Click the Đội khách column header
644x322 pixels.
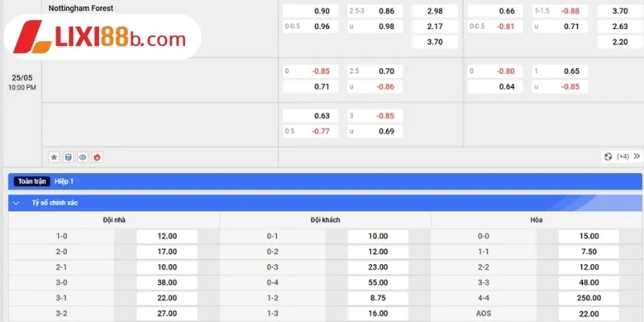click(x=325, y=220)
